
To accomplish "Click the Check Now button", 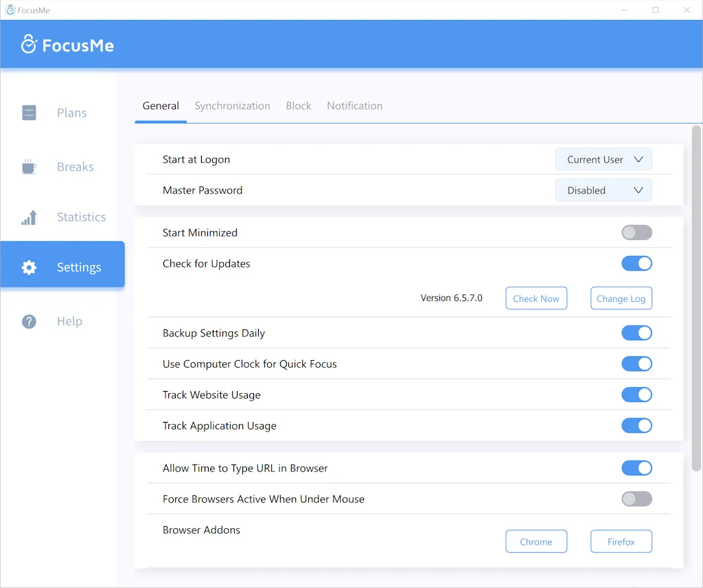I will pyautogui.click(x=536, y=298).
